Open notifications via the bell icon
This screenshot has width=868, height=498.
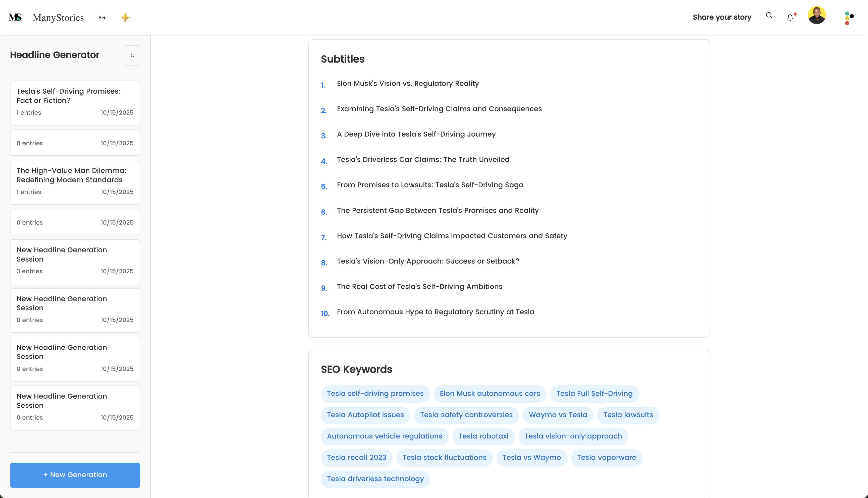pyautogui.click(x=790, y=17)
